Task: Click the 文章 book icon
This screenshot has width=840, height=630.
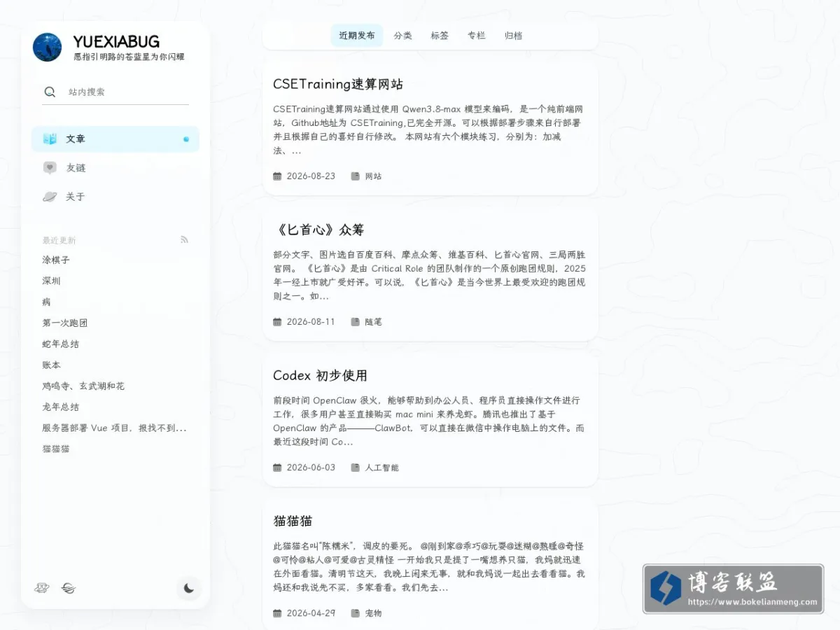Action: 50,139
